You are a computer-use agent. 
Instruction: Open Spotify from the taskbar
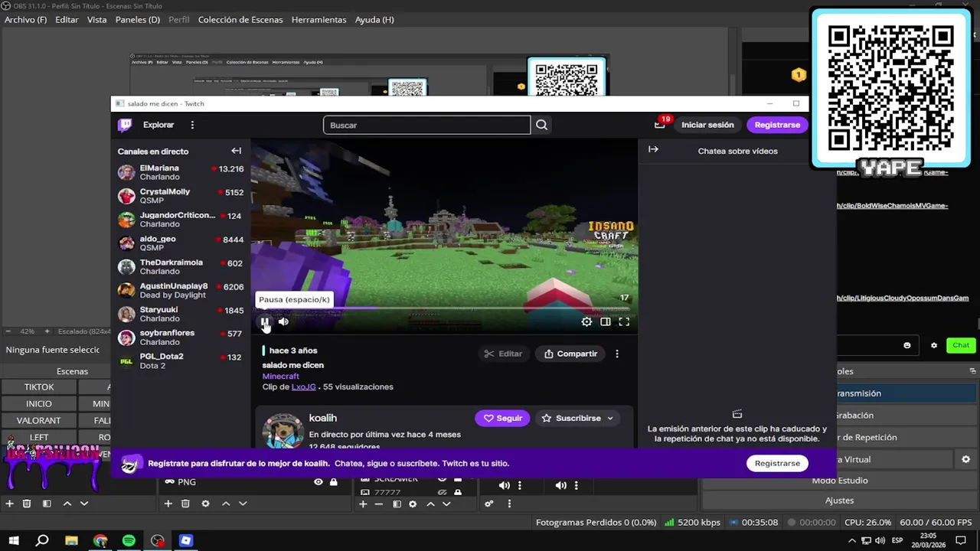[x=129, y=541]
